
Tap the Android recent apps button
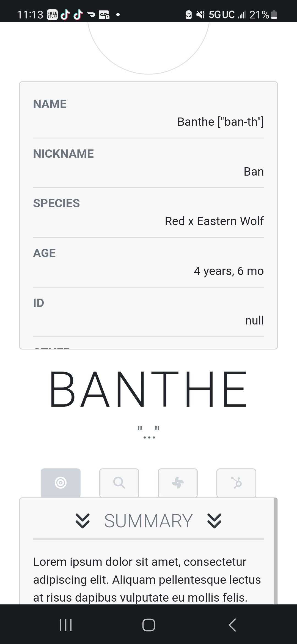click(x=66, y=625)
